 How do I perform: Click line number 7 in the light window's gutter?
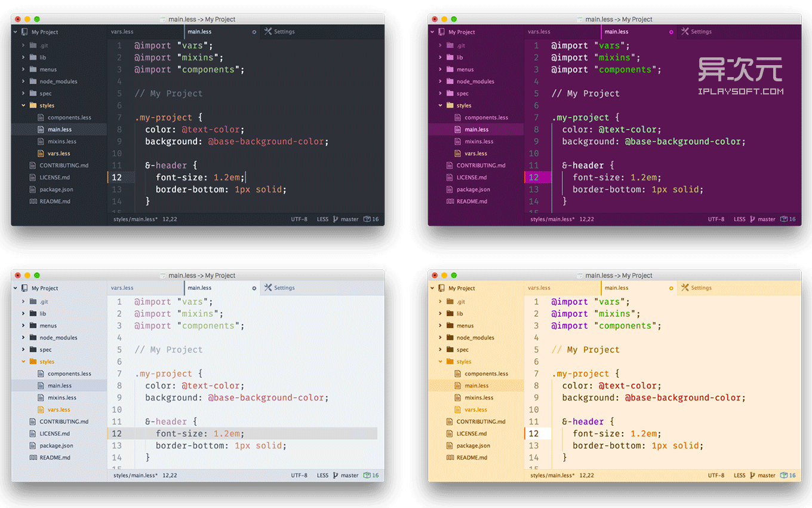119,374
